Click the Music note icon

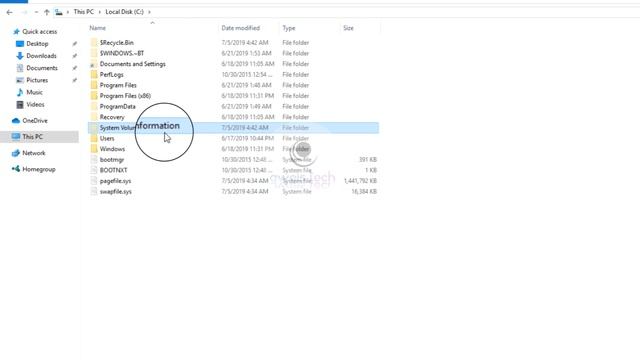20,93
